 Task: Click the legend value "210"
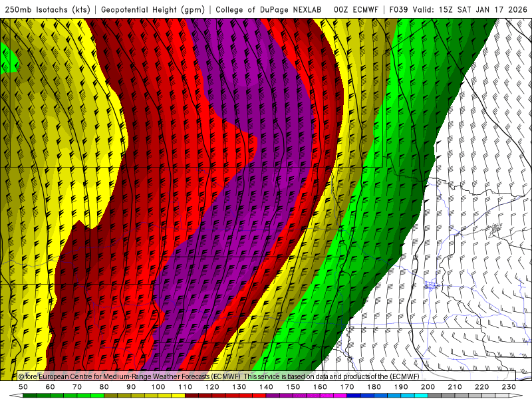(455, 387)
